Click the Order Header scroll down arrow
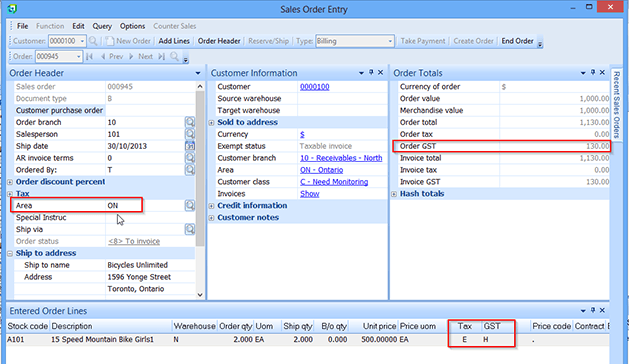The width and height of the screenshot is (629, 364). pos(200,295)
